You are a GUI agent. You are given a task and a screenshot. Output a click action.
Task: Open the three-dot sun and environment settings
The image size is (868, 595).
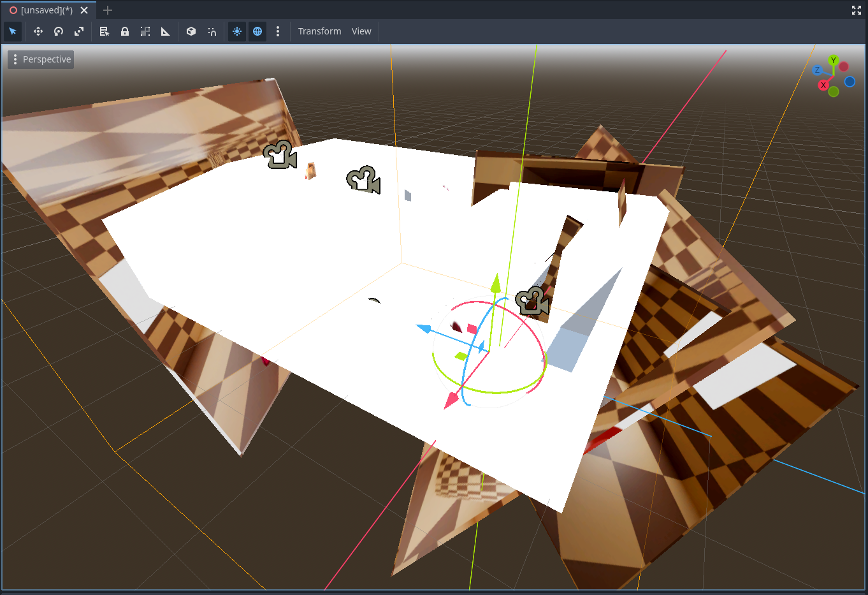[x=278, y=31]
